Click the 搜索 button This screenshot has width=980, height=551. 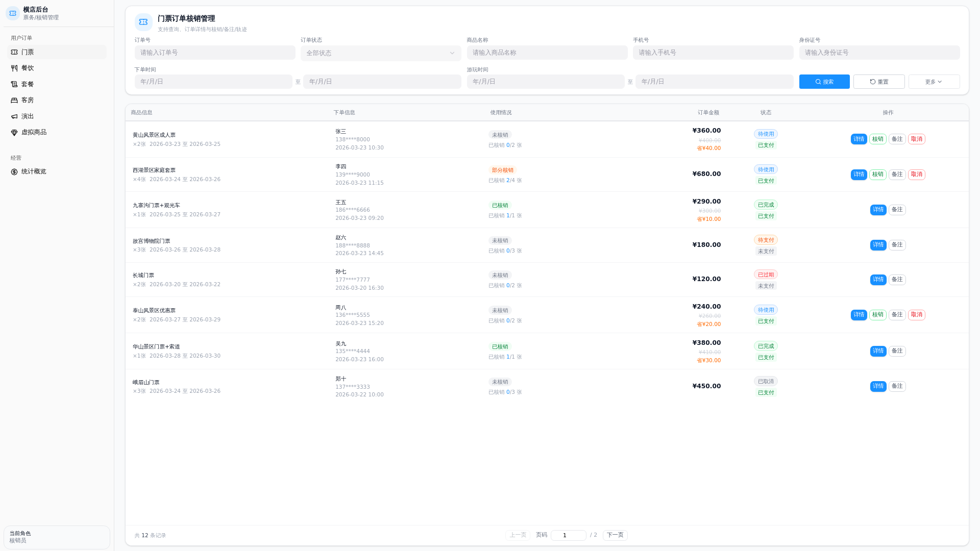click(x=824, y=82)
